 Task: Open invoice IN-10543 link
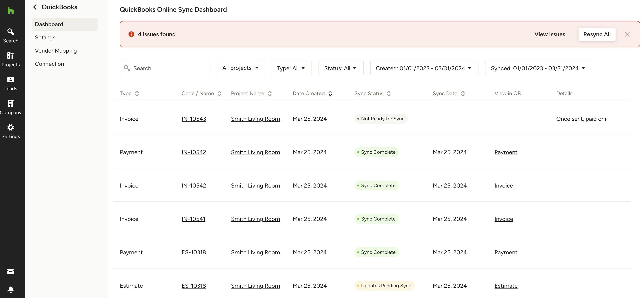[194, 119]
